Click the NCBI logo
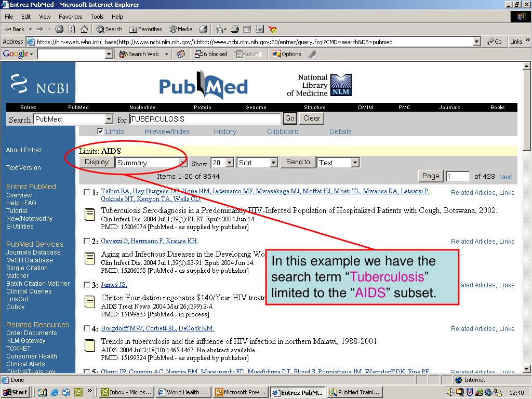This screenshot has width=532, height=399. coord(39,84)
